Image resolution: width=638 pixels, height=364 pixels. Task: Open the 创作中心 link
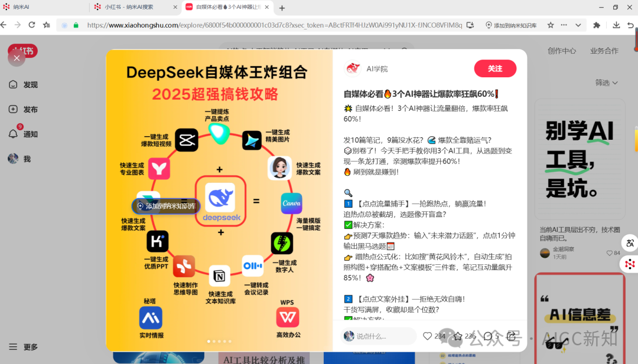pyautogui.click(x=562, y=51)
